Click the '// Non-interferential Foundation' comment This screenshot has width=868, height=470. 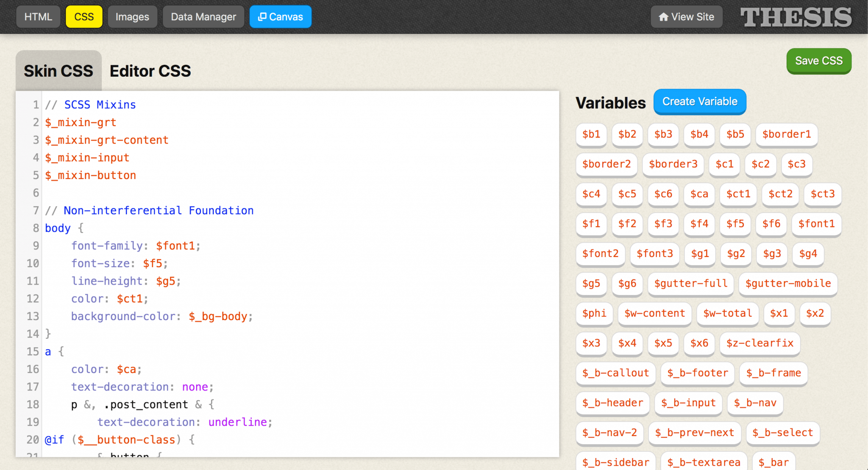point(149,210)
